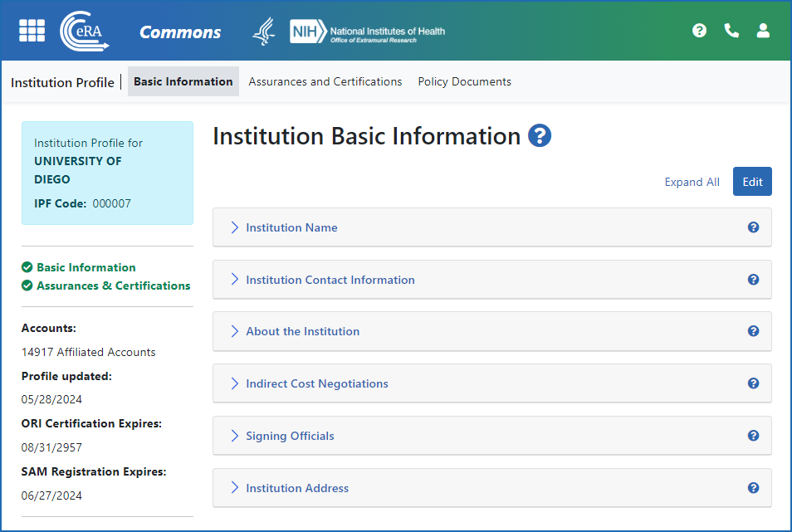This screenshot has width=792, height=532.
Task: Click 14917 Affiliated Accounts text
Action: click(x=88, y=352)
